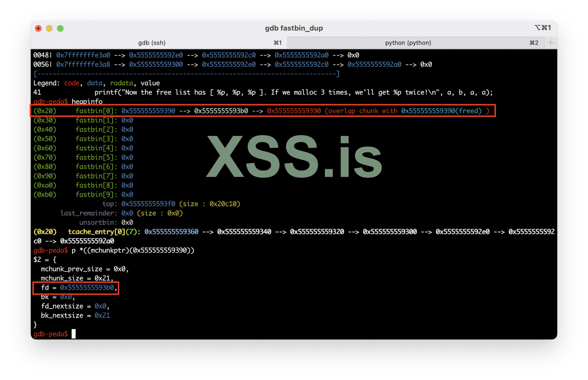588x380 pixels.
Task: Click the 'p *((mchunkptr)(0x555555559390))' command
Action: point(133,250)
